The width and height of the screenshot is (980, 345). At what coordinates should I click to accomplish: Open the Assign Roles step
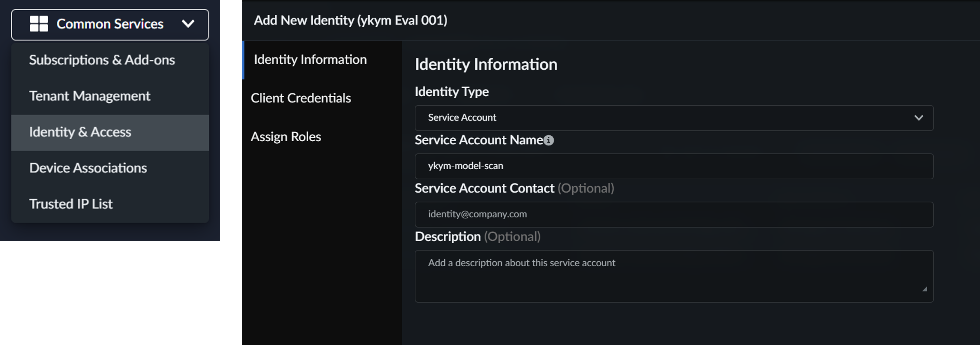[x=286, y=137]
